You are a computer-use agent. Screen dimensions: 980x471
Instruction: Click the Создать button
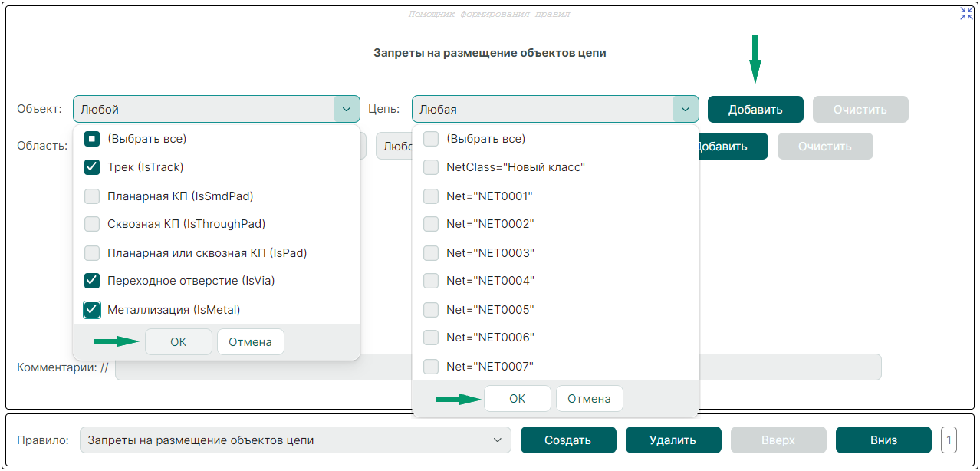pos(567,440)
